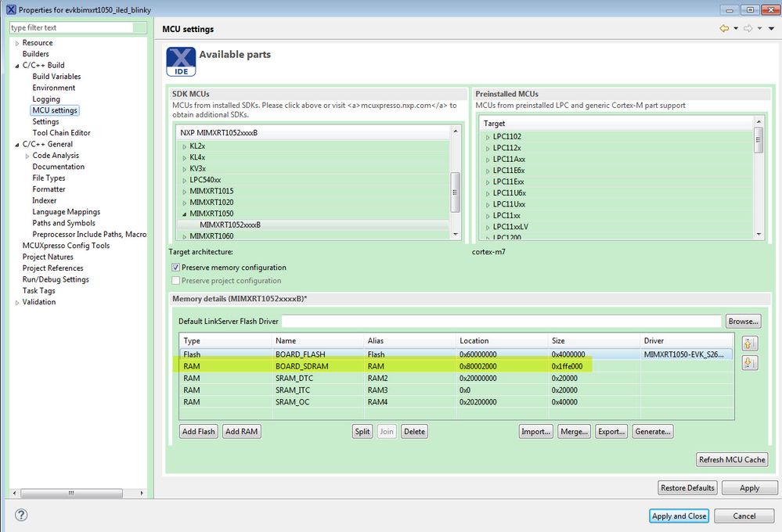Click the Cancel button
782x532 pixels.
click(744, 516)
